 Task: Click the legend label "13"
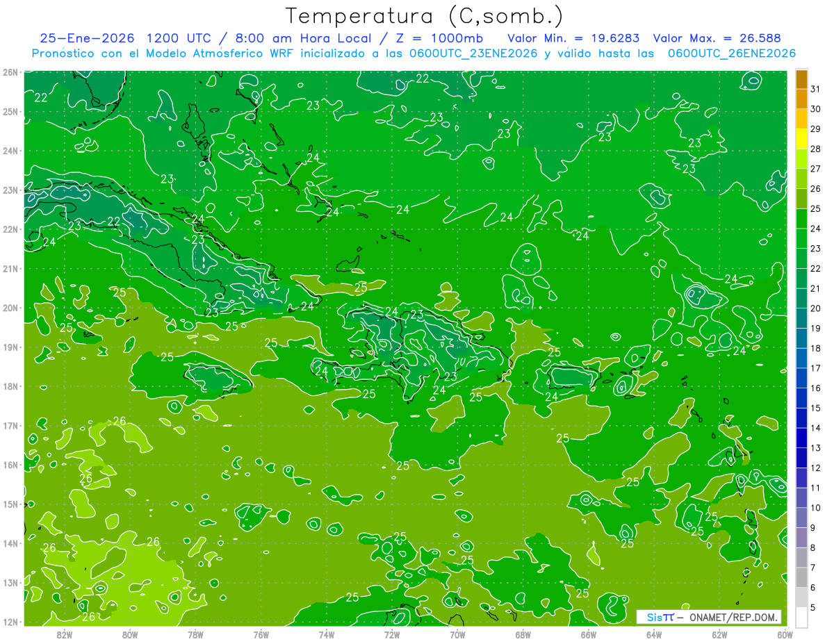(815, 448)
